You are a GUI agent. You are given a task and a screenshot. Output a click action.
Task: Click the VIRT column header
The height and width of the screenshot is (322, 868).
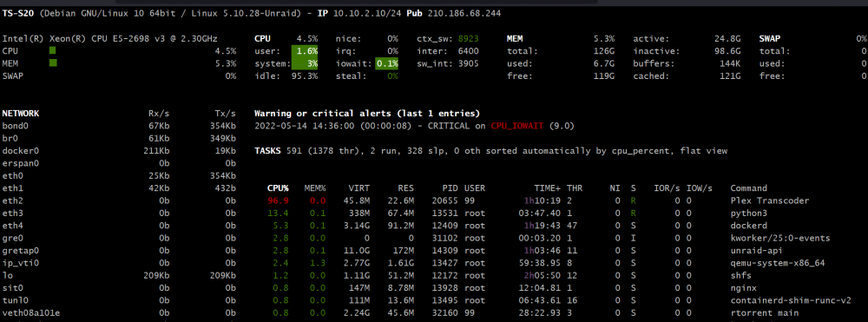[x=359, y=188]
